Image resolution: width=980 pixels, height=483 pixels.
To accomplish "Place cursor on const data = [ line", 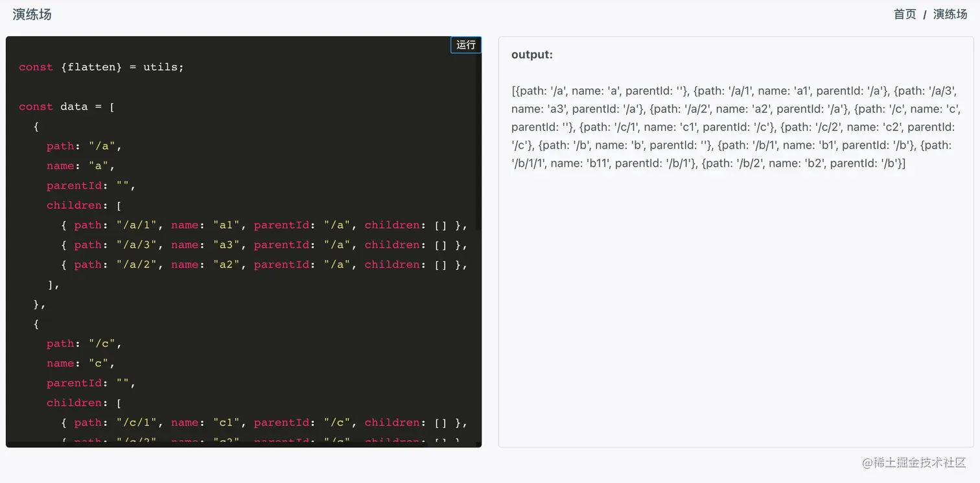I will pyautogui.click(x=67, y=106).
